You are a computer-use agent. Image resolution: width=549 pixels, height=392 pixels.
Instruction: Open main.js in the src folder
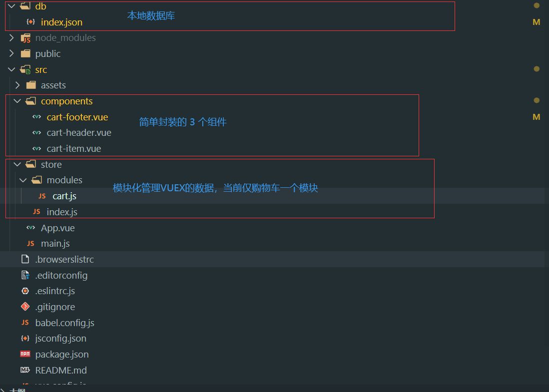click(x=55, y=244)
